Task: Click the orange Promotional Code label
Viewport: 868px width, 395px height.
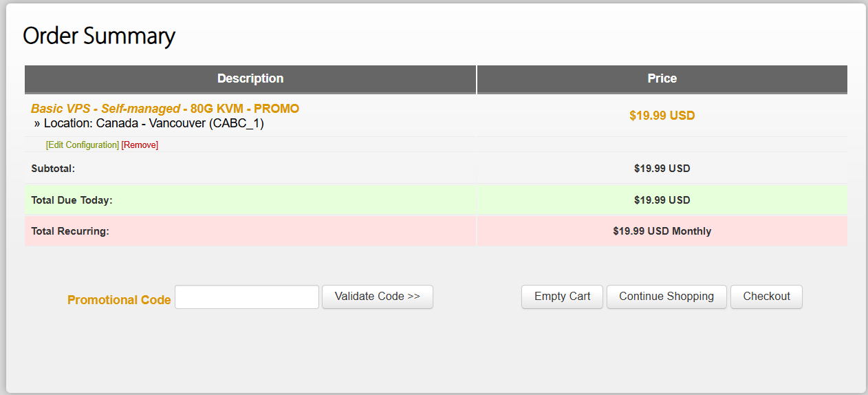Action: (119, 300)
